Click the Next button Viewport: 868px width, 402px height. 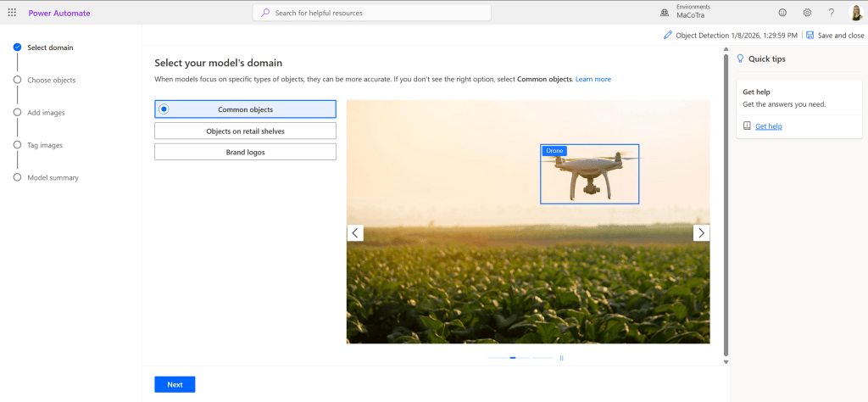[175, 384]
